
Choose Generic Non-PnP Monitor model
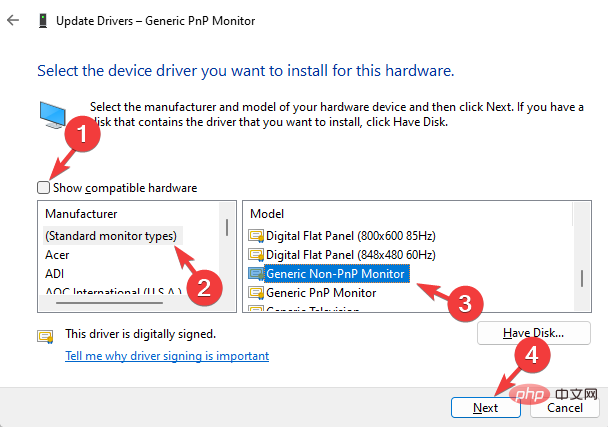click(336, 273)
